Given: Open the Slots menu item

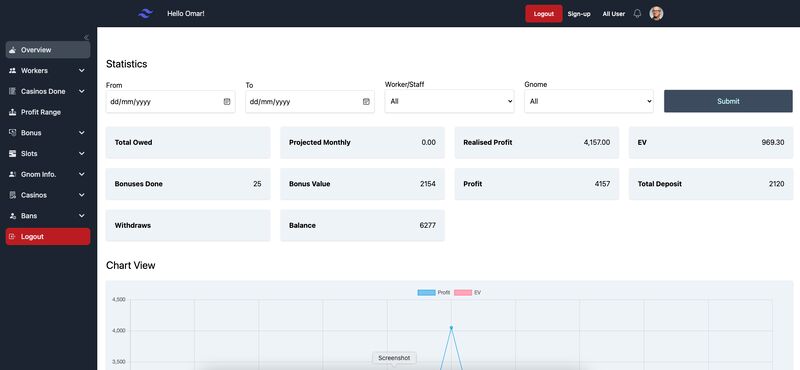Looking at the screenshot, I should [48, 154].
